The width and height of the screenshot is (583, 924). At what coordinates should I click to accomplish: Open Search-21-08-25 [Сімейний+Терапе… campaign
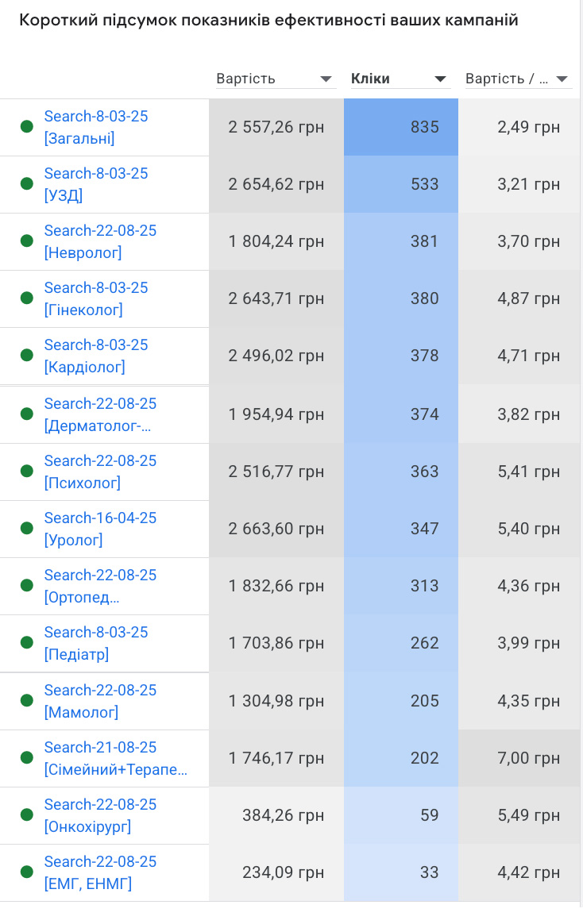point(115,758)
